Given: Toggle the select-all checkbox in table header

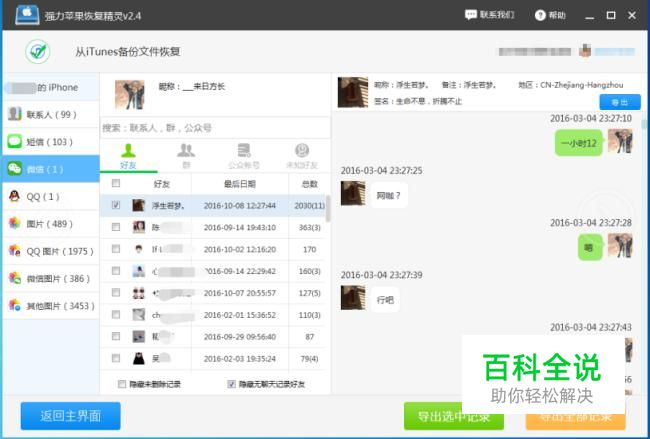Looking at the screenshot, I should [116, 183].
